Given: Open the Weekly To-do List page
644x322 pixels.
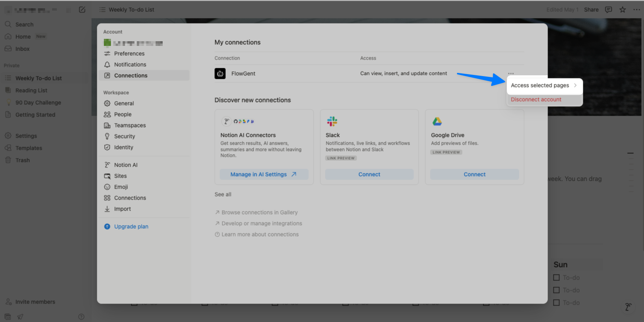Looking at the screenshot, I should pyautogui.click(x=38, y=78).
